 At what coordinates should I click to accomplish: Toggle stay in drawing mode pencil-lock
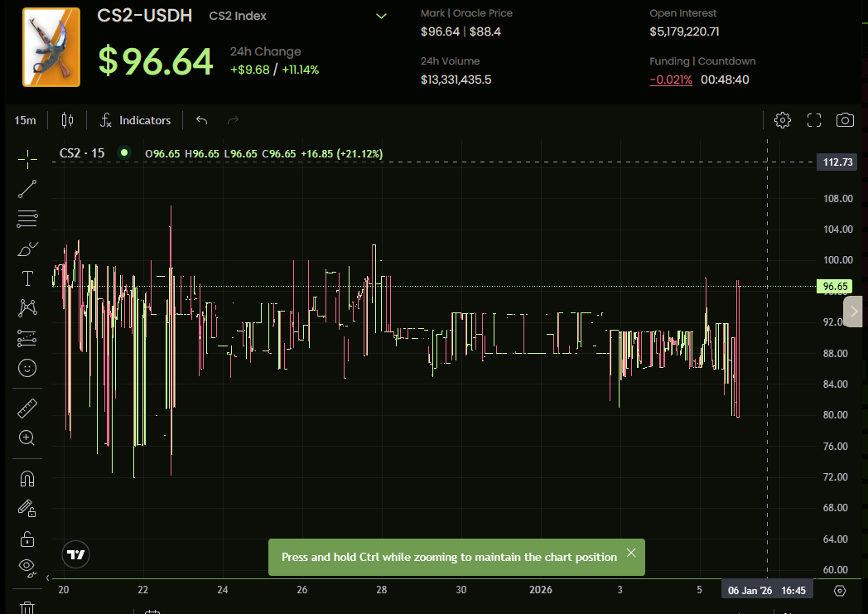point(27,508)
